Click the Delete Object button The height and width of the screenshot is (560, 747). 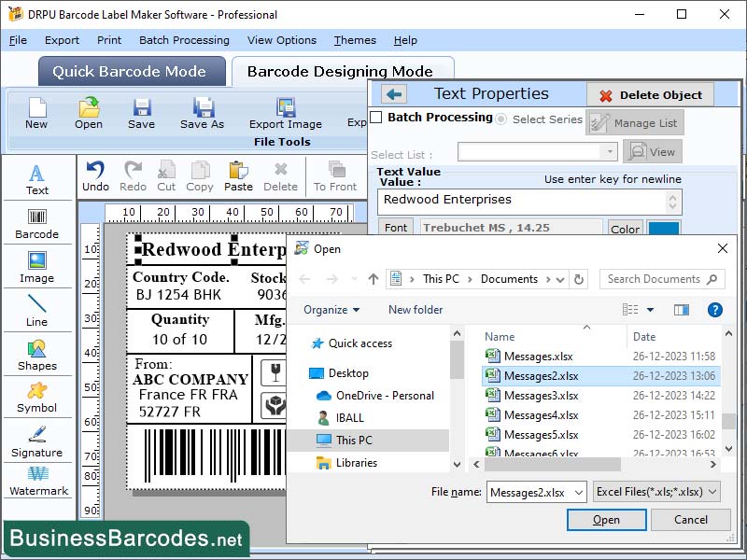coord(649,93)
